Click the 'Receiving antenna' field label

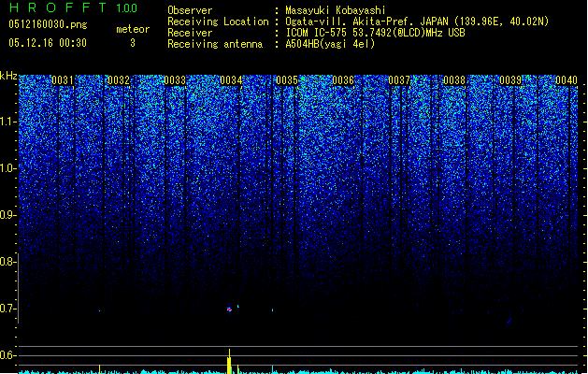tap(215, 44)
